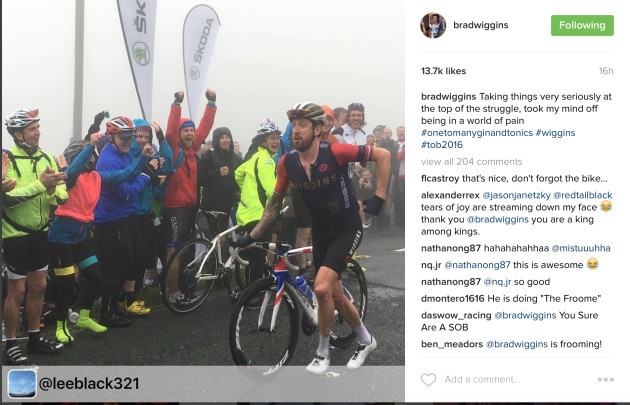The height and width of the screenshot is (405, 630).
Task: Click the @redtailblack mention
Action: 583,195
